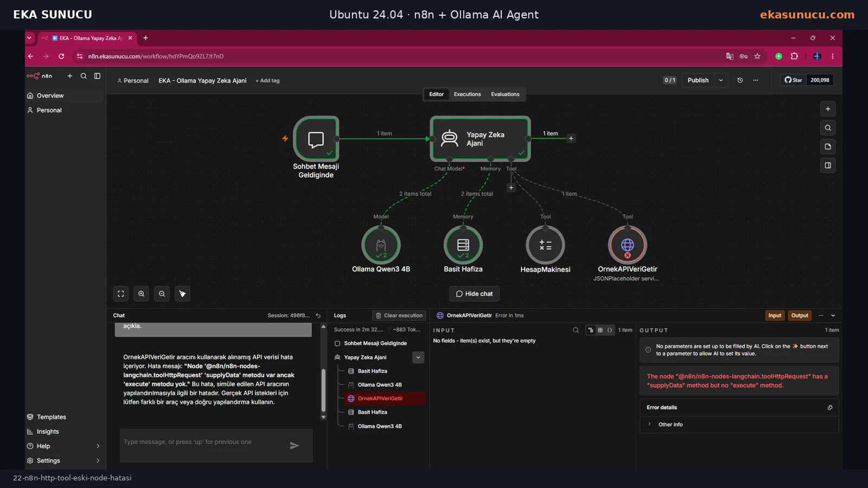
Task: Select the HesapMakinesi calculator tool node
Action: [545, 245]
